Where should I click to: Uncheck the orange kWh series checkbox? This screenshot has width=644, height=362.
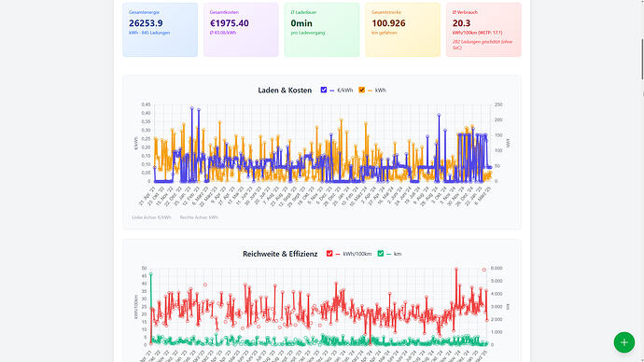[x=361, y=90]
